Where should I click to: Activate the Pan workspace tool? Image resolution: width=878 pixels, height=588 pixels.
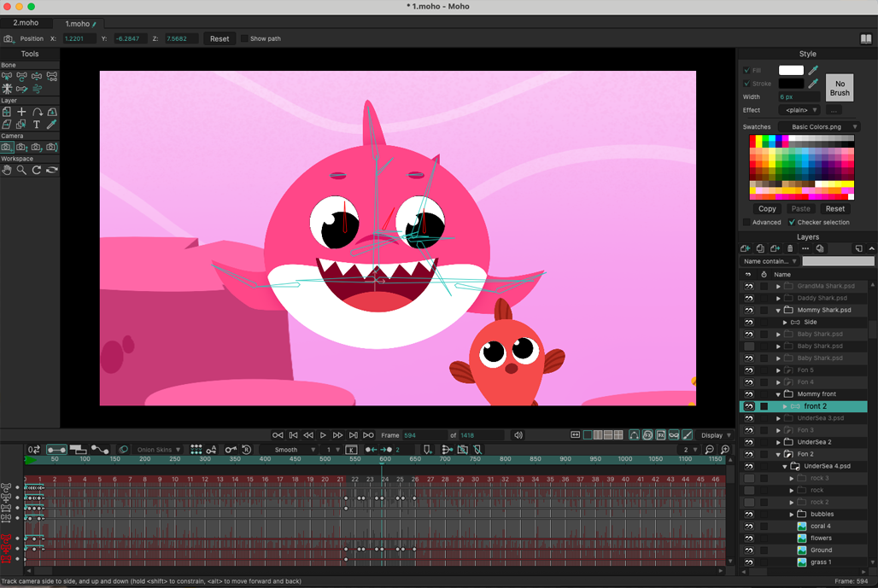6,170
